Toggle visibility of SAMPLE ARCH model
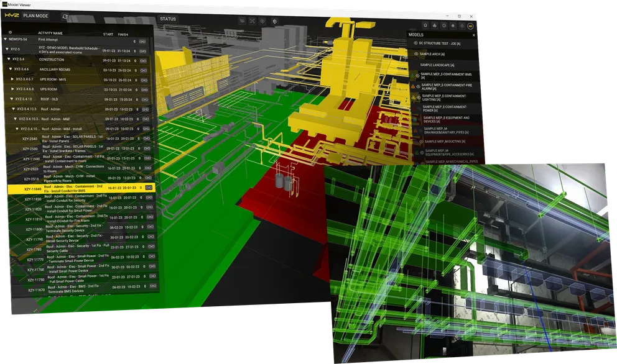The height and width of the screenshot is (364, 617). click(x=416, y=53)
